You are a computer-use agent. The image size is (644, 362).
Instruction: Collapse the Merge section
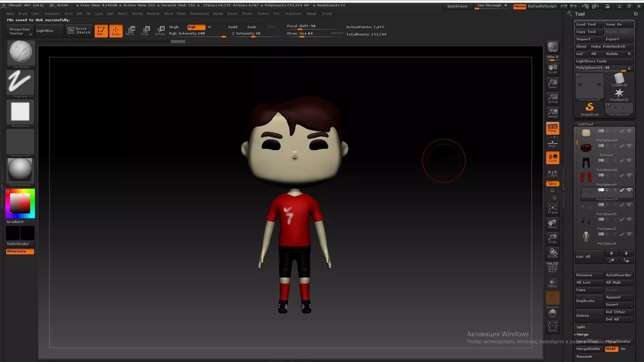[582, 335]
